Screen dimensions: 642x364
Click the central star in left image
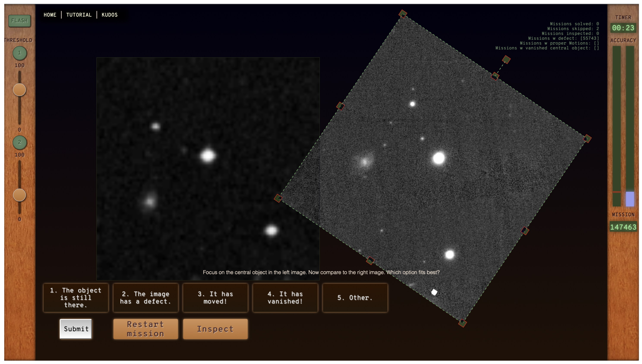[208, 155]
